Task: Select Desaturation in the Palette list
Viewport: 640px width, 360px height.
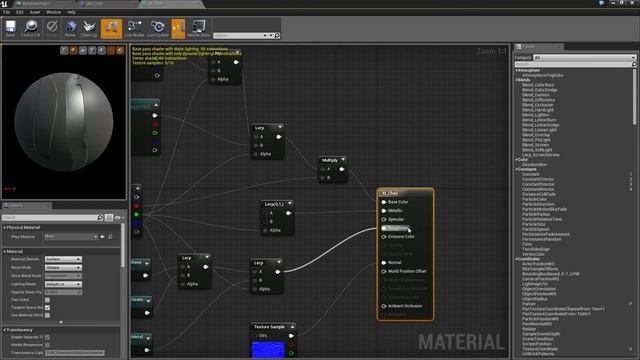Action: coord(534,164)
